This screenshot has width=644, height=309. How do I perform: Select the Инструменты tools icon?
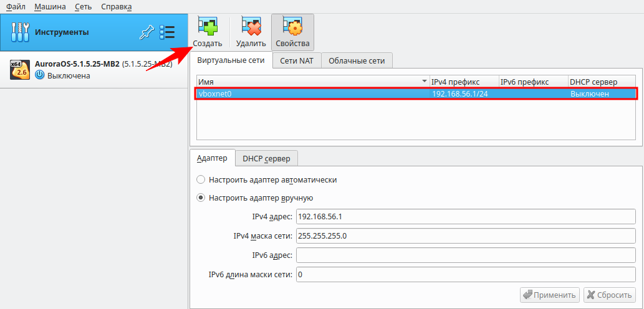(x=20, y=32)
